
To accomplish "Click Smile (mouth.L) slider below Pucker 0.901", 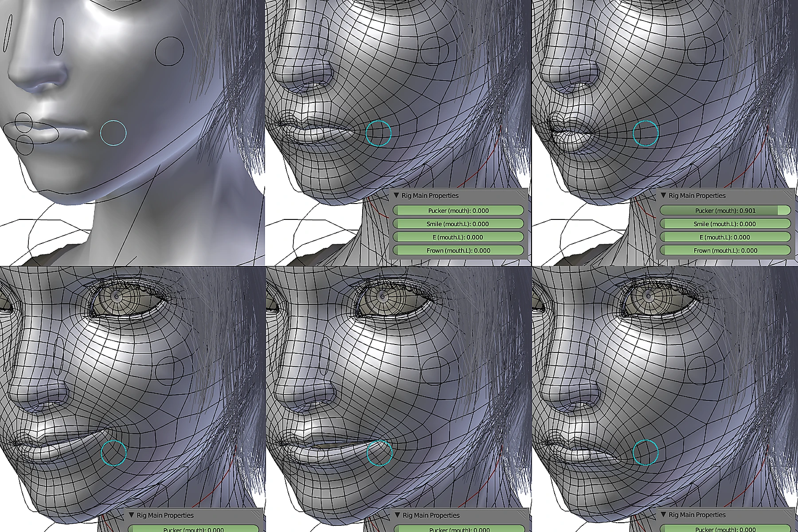I will point(725,224).
